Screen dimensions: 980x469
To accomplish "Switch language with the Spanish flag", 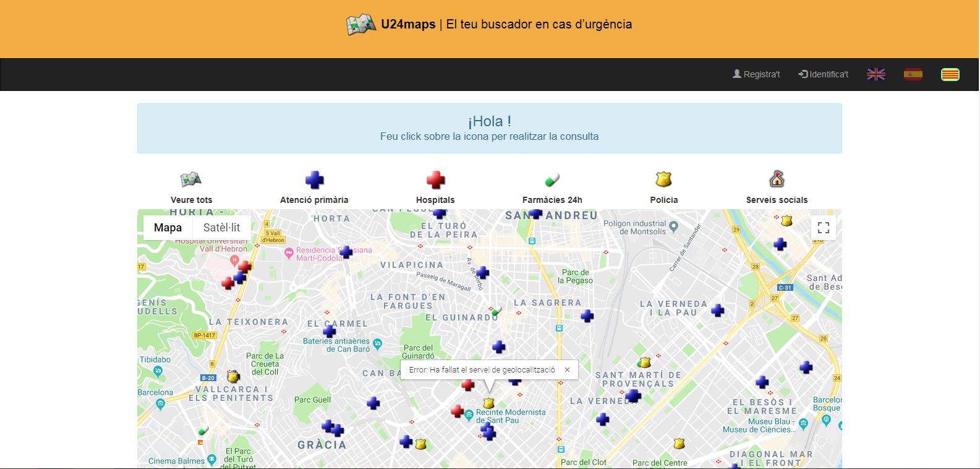I will [913, 74].
